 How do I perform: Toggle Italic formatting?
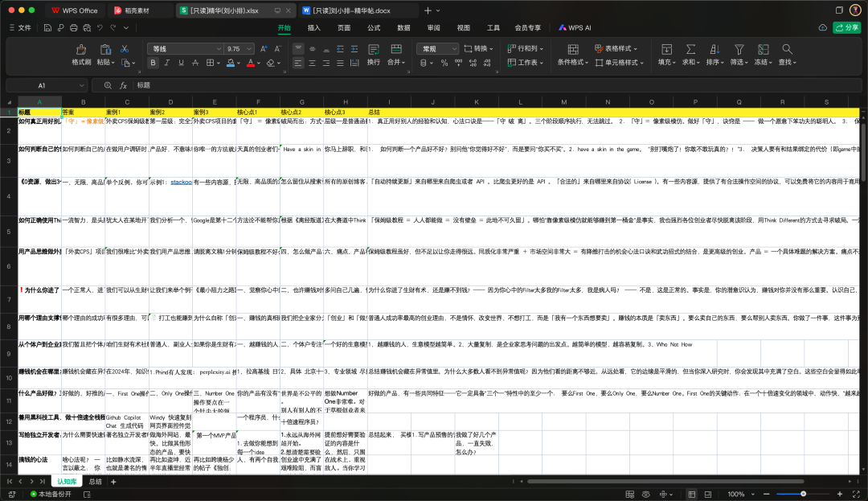(x=166, y=63)
